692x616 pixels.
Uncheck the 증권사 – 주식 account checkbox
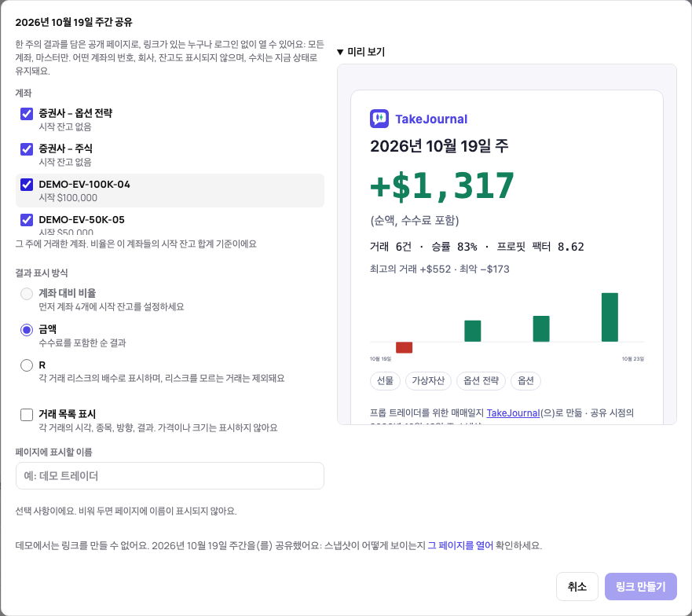(x=27, y=148)
